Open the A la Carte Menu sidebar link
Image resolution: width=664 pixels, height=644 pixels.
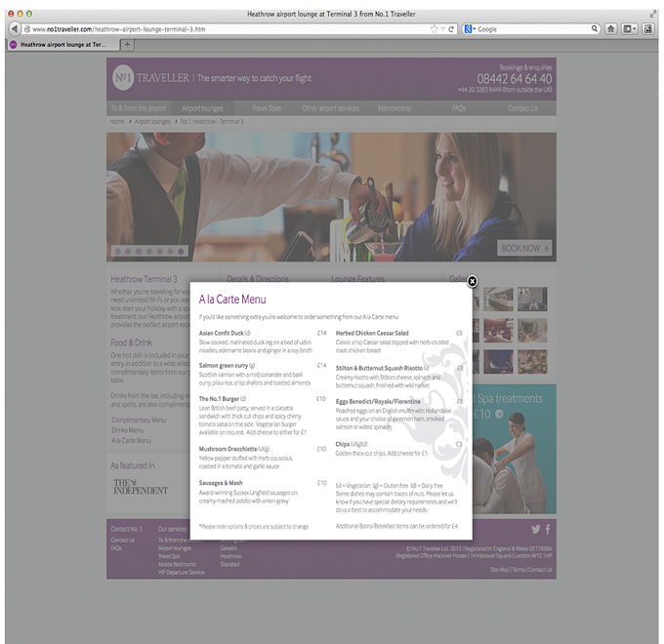pyautogui.click(x=131, y=440)
